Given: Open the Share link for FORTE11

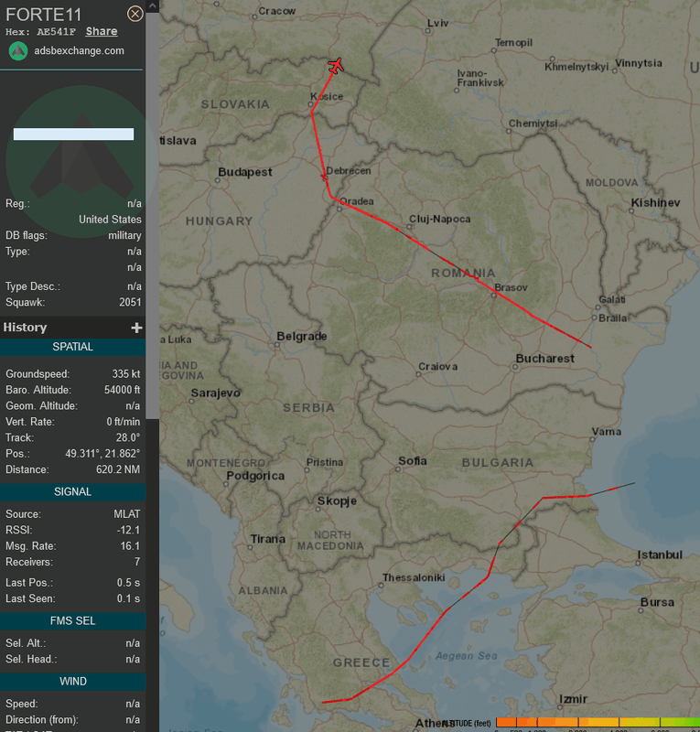Looking at the screenshot, I should (x=102, y=31).
